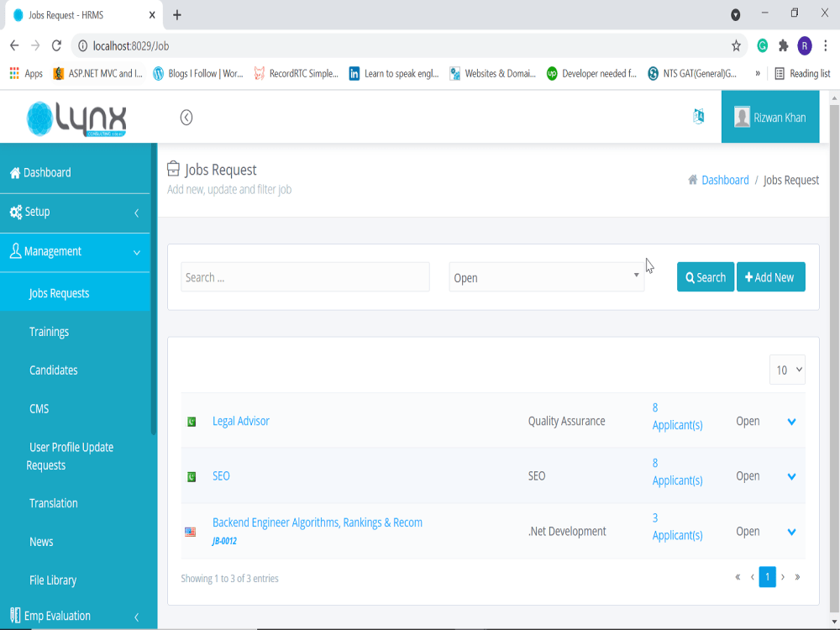This screenshot has width=840, height=630.
Task: Close the Jobs Request - HRMS tab
Action: pyautogui.click(x=152, y=15)
